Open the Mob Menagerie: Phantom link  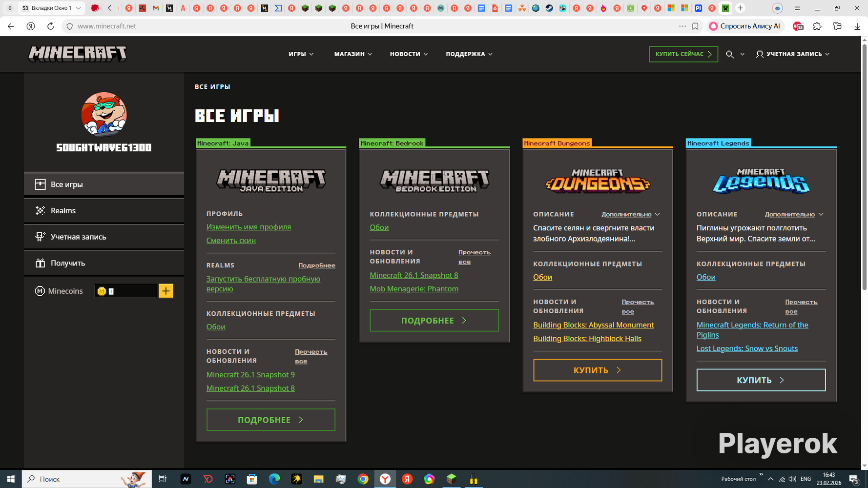click(414, 289)
